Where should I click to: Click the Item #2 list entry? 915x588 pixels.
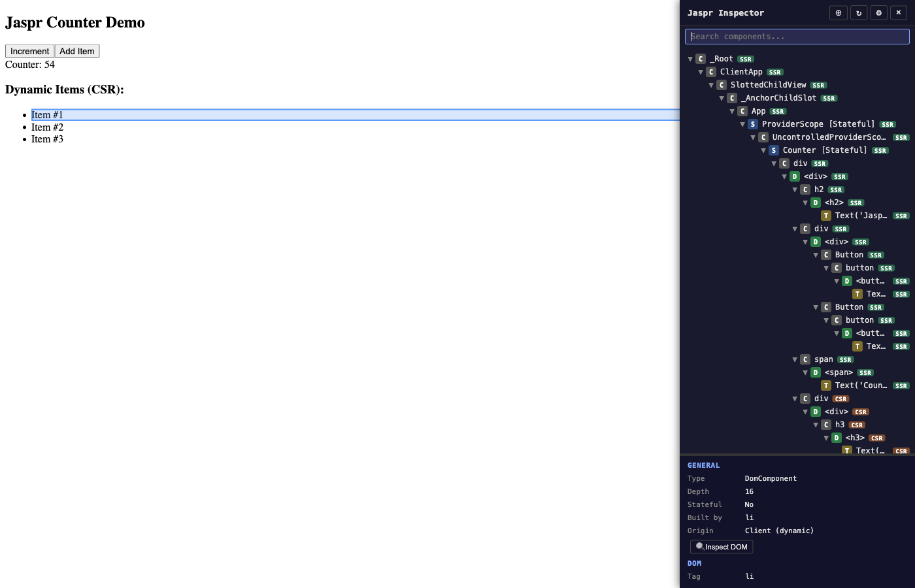click(47, 127)
